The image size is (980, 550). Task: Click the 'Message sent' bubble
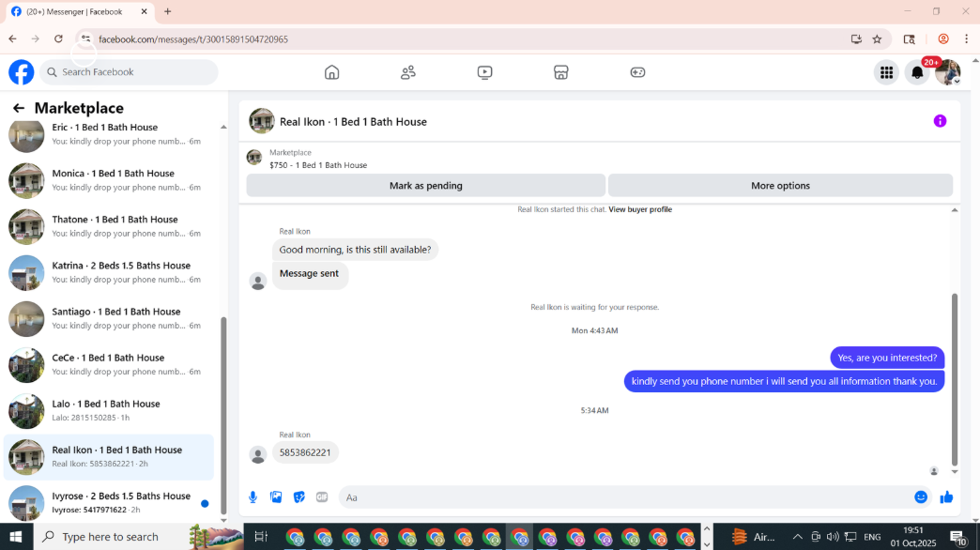[310, 274]
